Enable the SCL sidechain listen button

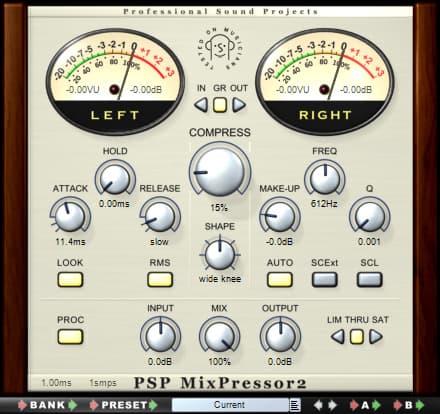(x=370, y=280)
